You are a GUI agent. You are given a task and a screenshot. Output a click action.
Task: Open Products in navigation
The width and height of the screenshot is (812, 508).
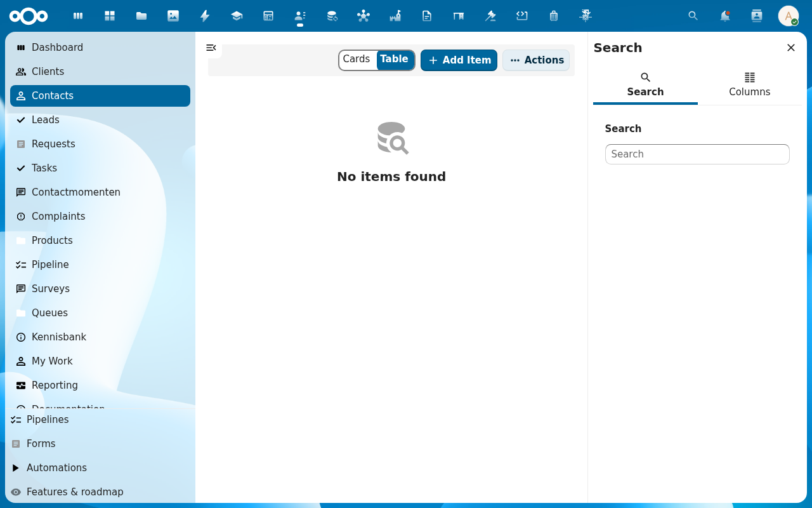coord(100,241)
